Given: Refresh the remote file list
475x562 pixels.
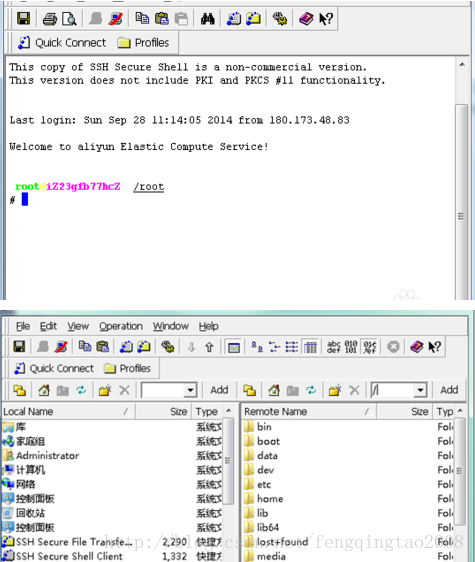Looking at the screenshot, I should [311, 390].
